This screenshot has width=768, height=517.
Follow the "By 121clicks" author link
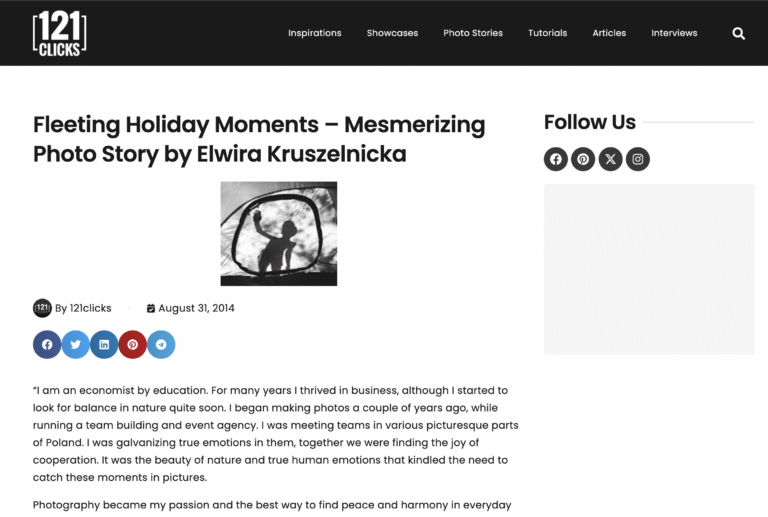click(x=83, y=308)
